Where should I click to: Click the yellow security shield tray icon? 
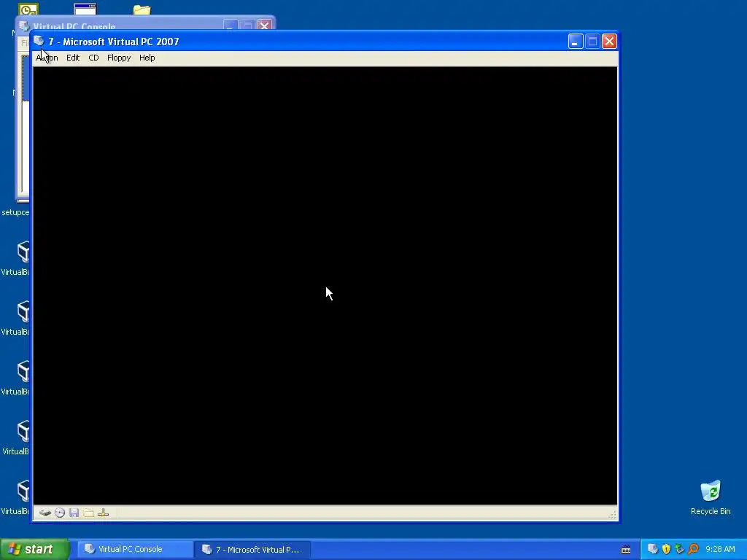(x=667, y=549)
